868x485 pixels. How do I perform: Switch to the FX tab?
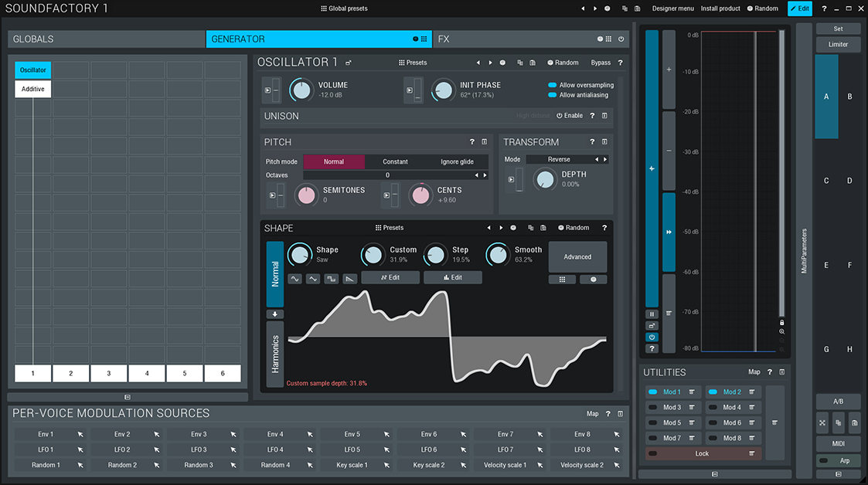(x=531, y=39)
